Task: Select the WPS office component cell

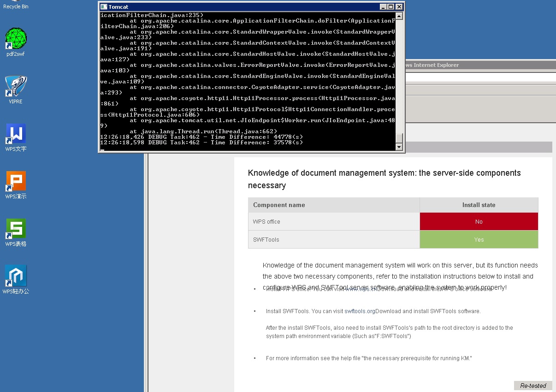Action: coord(334,222)
